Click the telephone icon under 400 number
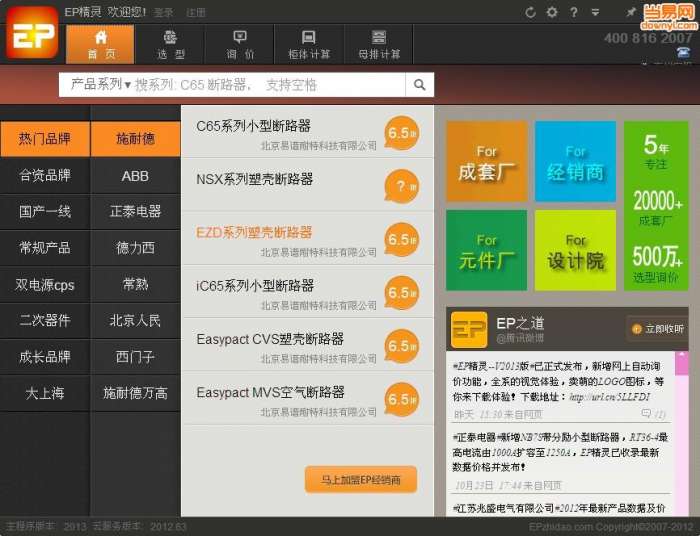The height and width of the screenshot is (536, 700). tap(683, 52)
